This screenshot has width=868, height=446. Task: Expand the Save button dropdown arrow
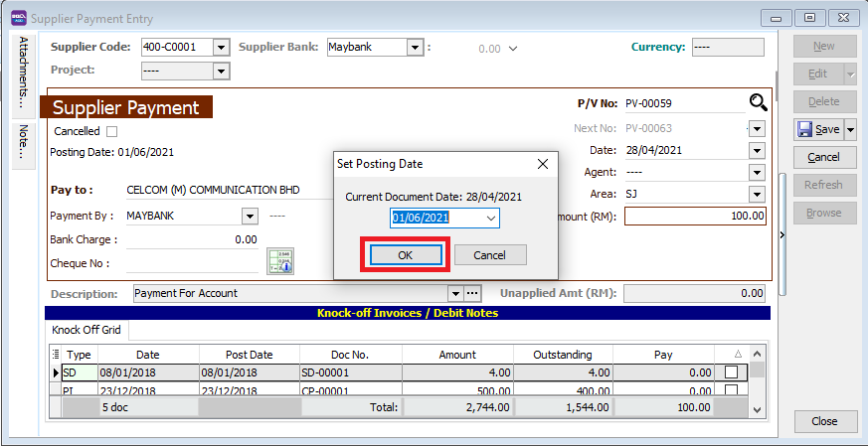[x=850, y=129]
